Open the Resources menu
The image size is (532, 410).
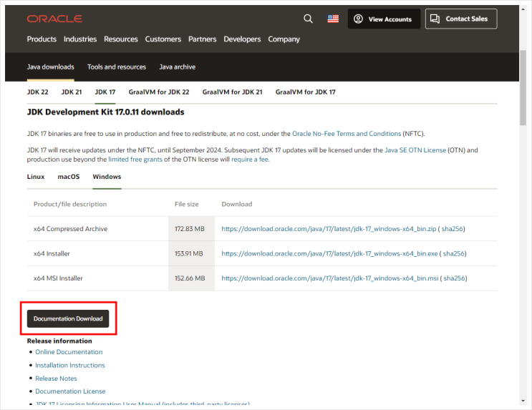point(121,39)
